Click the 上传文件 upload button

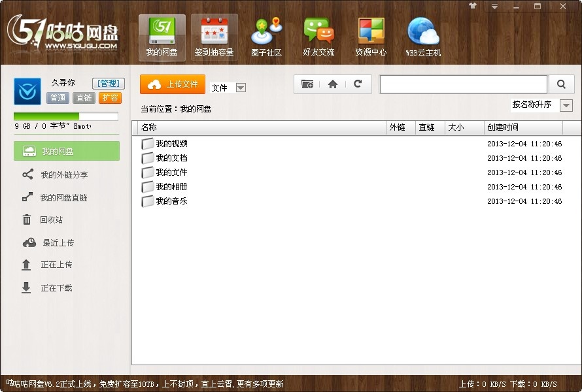tap(173, 84)
